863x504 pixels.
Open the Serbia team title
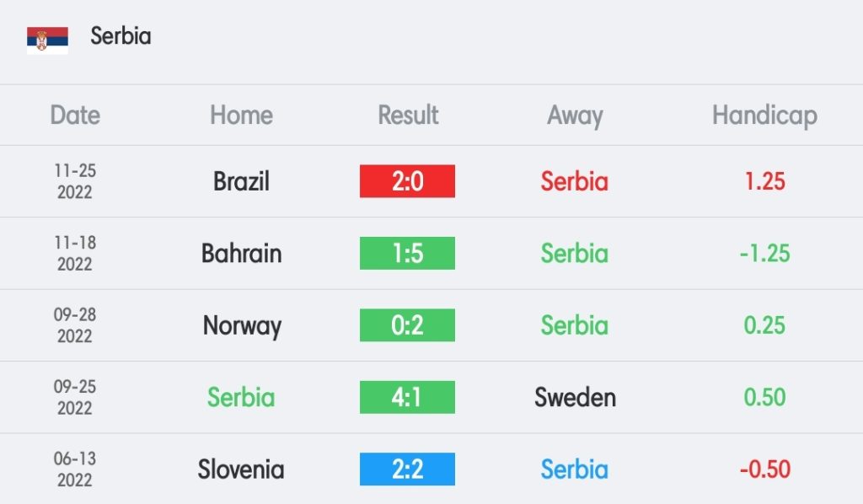click(x=121, y=36)
